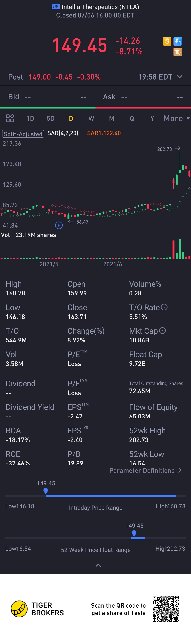Select the W weekly chart tab
The width and height of the screenshot is (191, 644).
coord(91,118)
